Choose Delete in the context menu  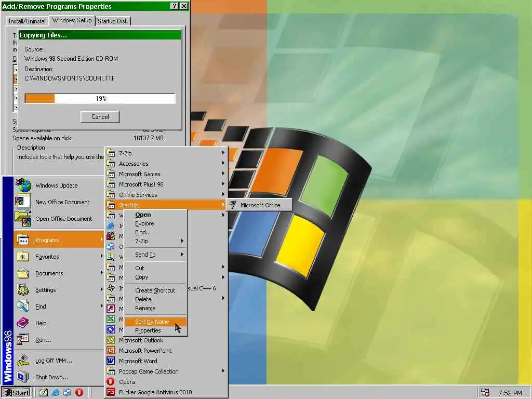click(156, 299)
